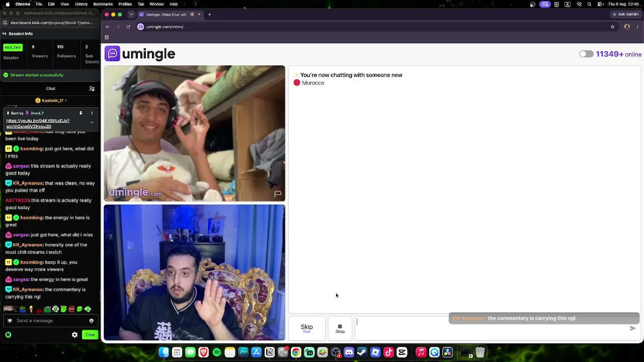The width and height of the screenshot is (644, 362).
Task: Open the Bookmarks menu
Action: [x=103, y=4]
